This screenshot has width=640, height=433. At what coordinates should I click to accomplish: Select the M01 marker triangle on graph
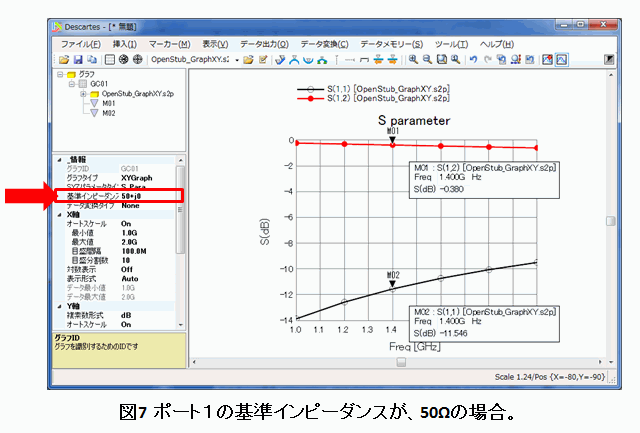[393, 139]
